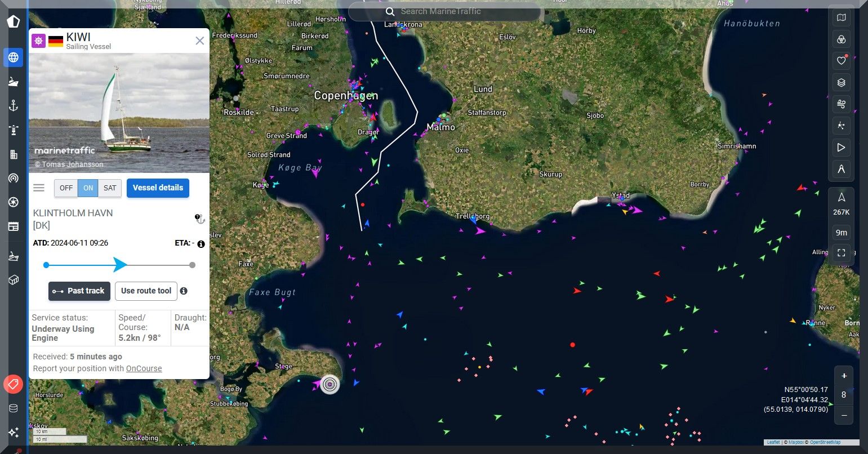Image resolution: width=868 pixels, height=454 pixels.
Task: Click the voyage progress arrow on timeline
Action: click(x=120, y=265)
